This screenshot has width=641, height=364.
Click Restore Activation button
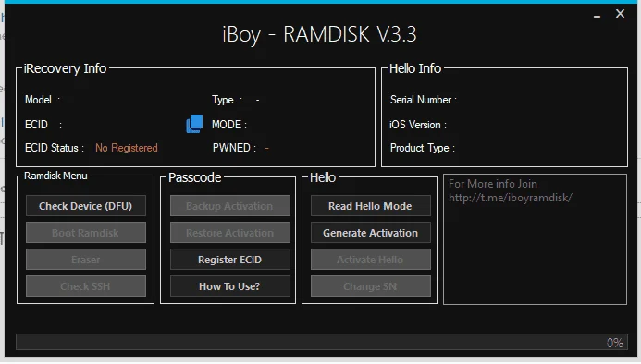click(229, 233)
